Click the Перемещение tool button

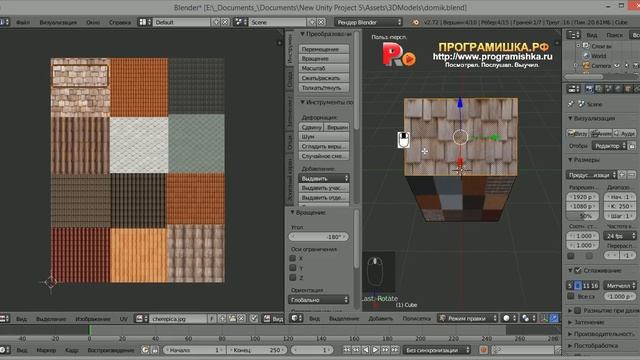[x=324, y=49]
